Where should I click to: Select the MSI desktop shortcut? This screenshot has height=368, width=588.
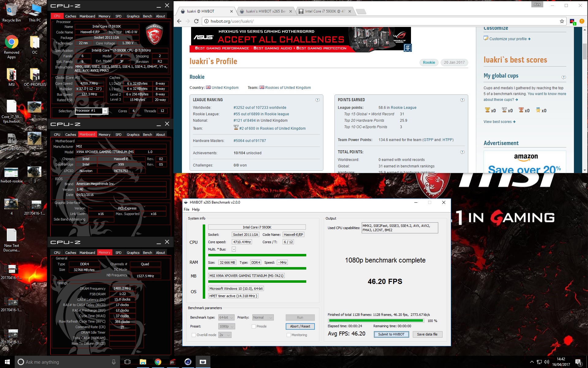[12, 77]
